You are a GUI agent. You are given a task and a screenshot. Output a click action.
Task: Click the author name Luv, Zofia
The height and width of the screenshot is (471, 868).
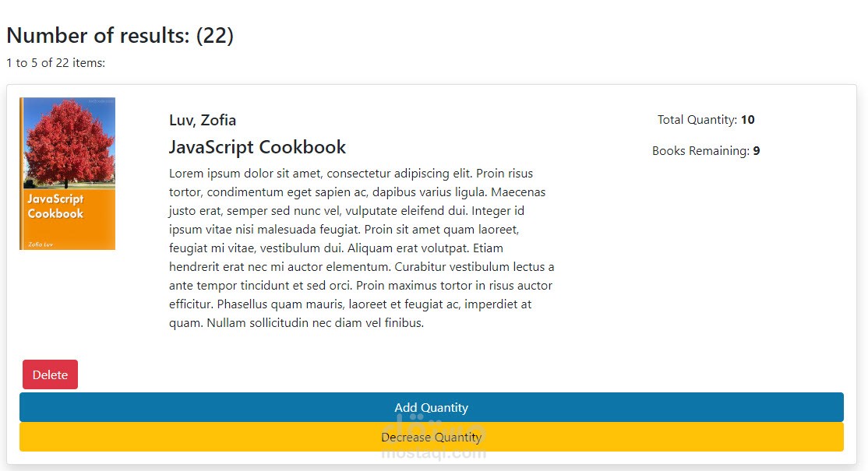click(203, 120)
